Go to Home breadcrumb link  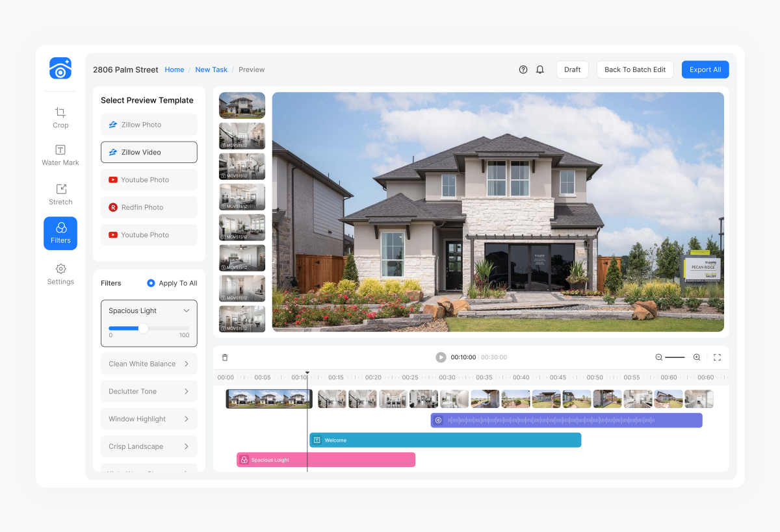[x=174, y=70]
